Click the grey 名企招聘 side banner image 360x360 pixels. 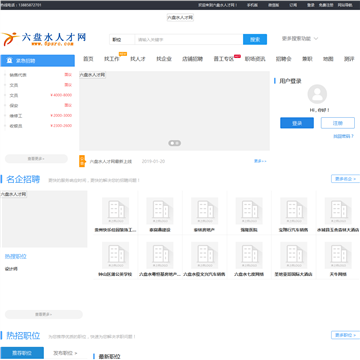(44, 219)
